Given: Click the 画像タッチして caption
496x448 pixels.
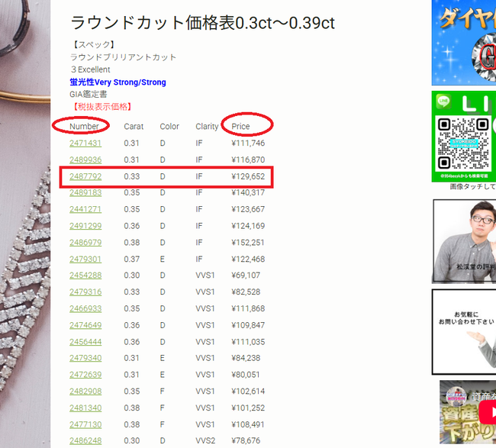Looking at the screenshot, I should tap(473, 187).
